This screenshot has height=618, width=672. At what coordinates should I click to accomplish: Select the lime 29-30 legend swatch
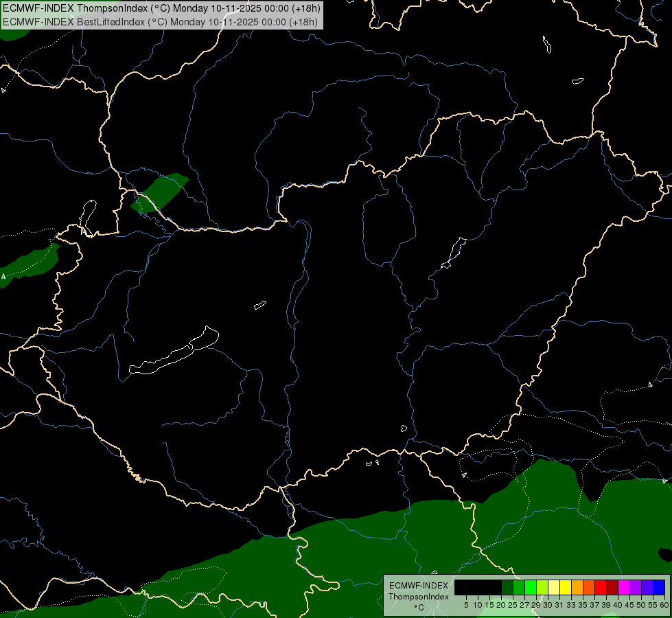tap(542, 587)
